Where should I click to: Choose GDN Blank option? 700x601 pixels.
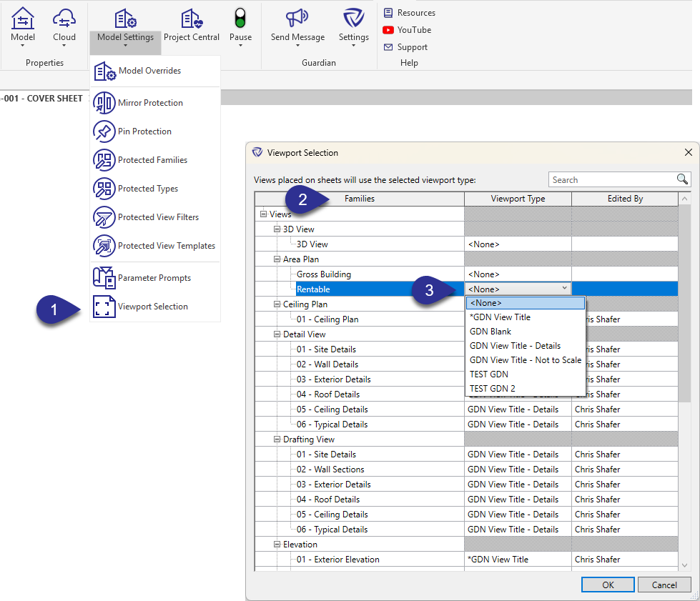click(x=526, y=332)
